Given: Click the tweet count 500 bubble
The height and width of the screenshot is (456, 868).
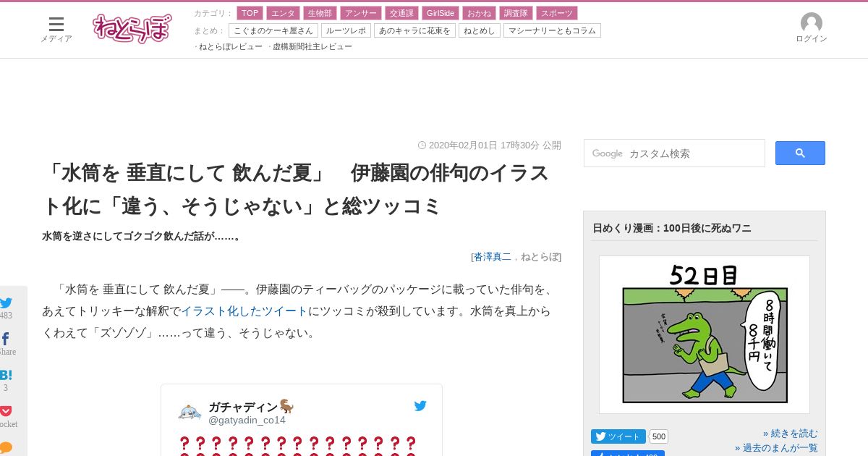Looking at the screenshot, I should [x=658, y=436].
